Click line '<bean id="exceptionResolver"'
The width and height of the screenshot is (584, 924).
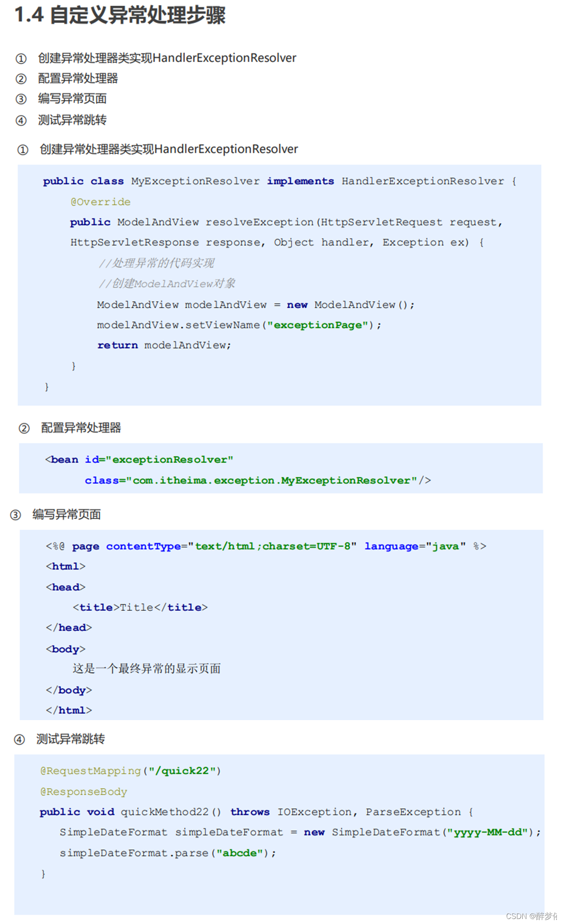[139, 459]
